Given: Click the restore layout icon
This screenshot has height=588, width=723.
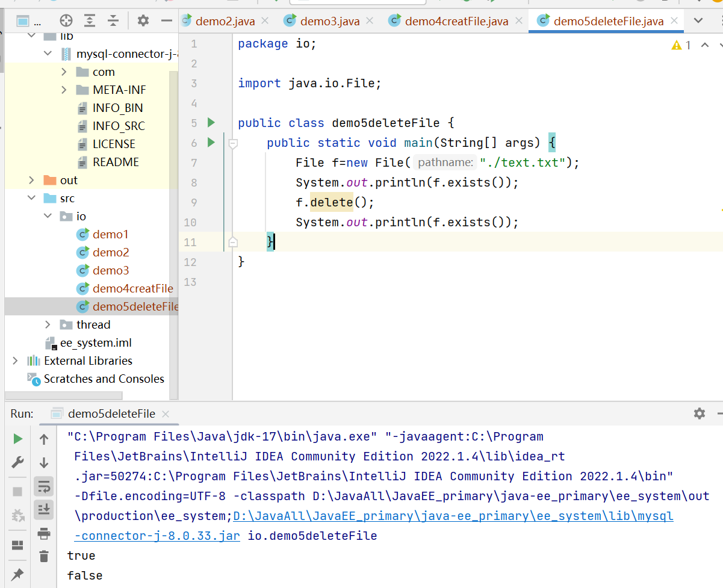Looking at the screenshot, I should tap(17, 545).
